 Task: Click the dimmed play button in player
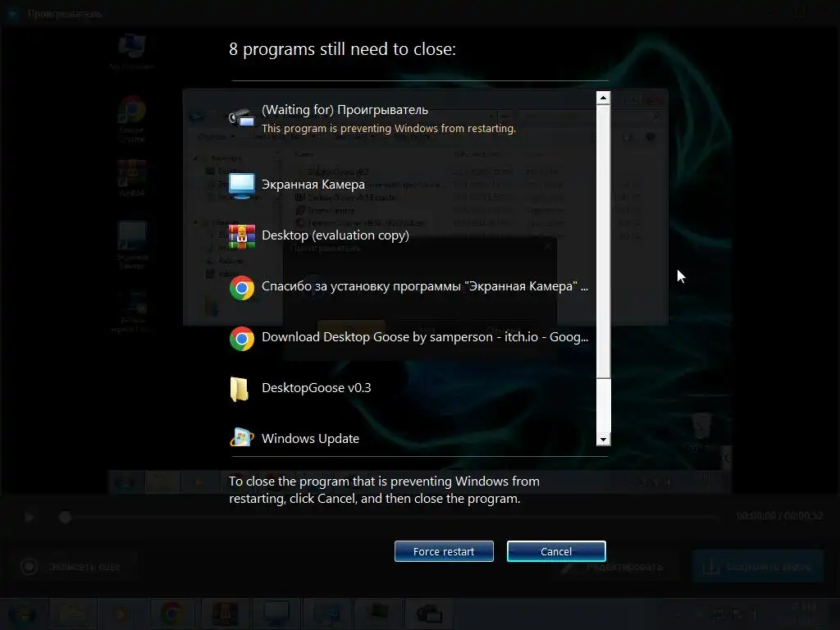30,517
